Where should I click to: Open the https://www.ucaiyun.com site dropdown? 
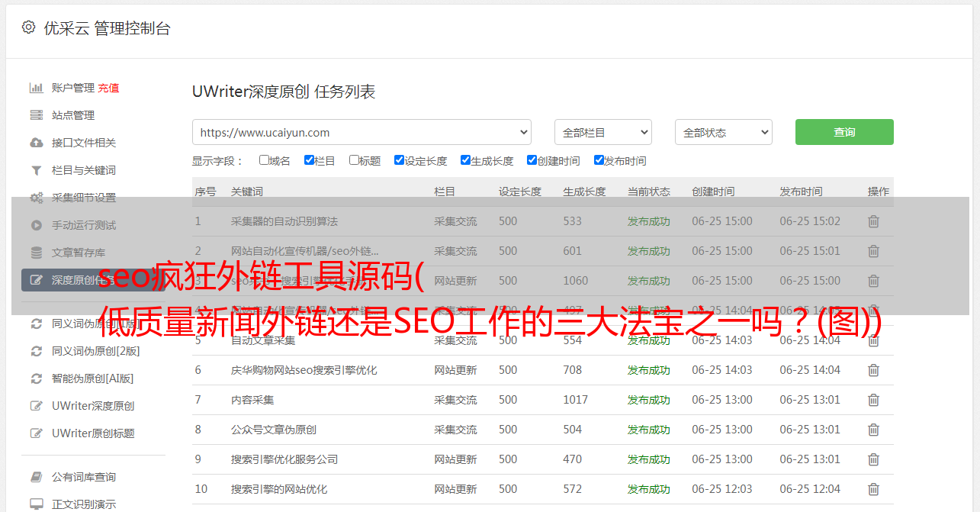(361, 132)
